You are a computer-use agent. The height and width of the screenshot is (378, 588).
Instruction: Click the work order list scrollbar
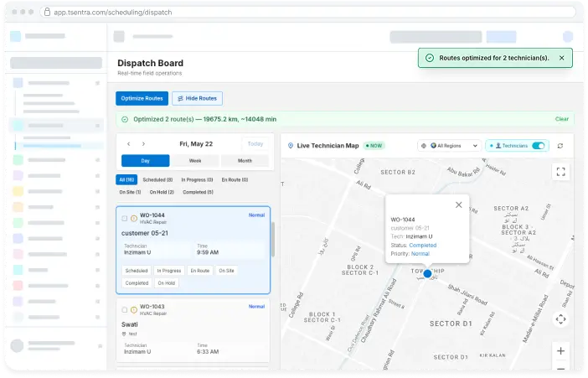click(x=273, y=240)
